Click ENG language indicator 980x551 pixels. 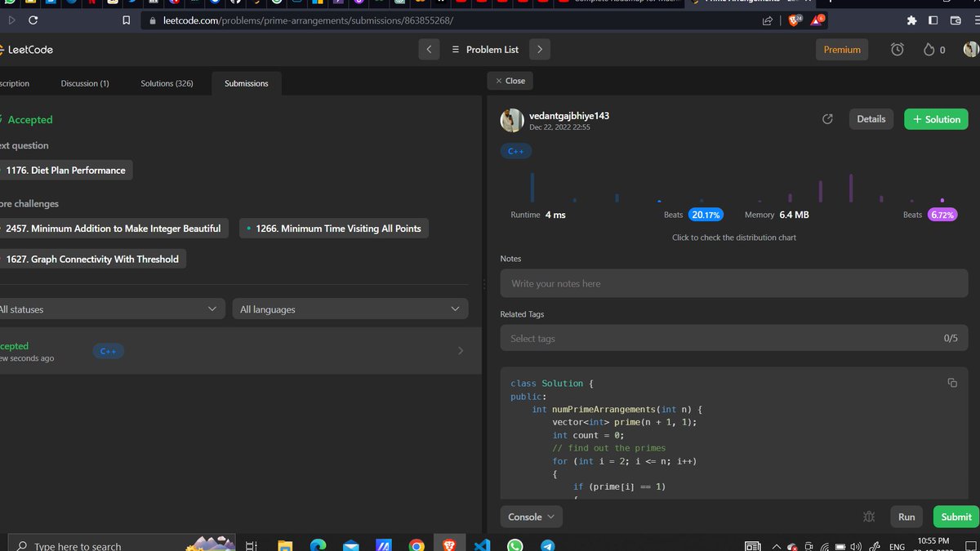pos(897,546)
